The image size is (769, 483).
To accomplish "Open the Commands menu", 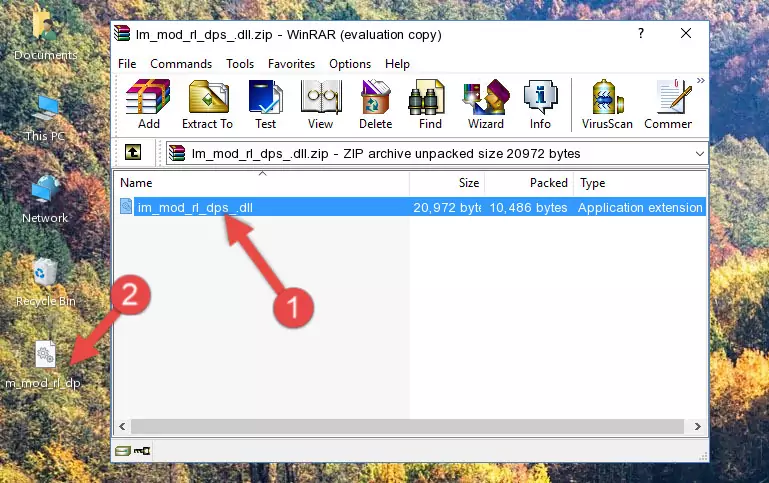I will point(181,64).
